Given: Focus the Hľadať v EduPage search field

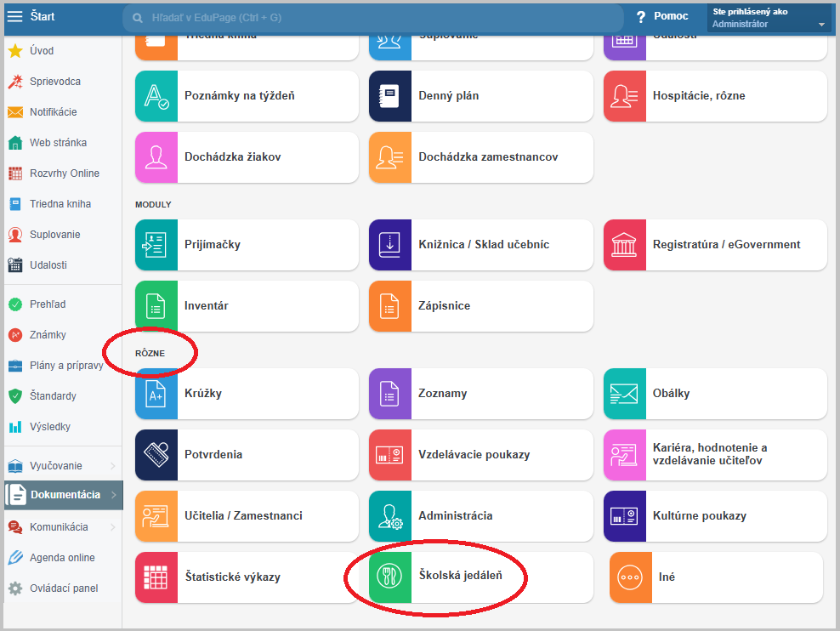Looking at the screenshot, I should (374, 17).
